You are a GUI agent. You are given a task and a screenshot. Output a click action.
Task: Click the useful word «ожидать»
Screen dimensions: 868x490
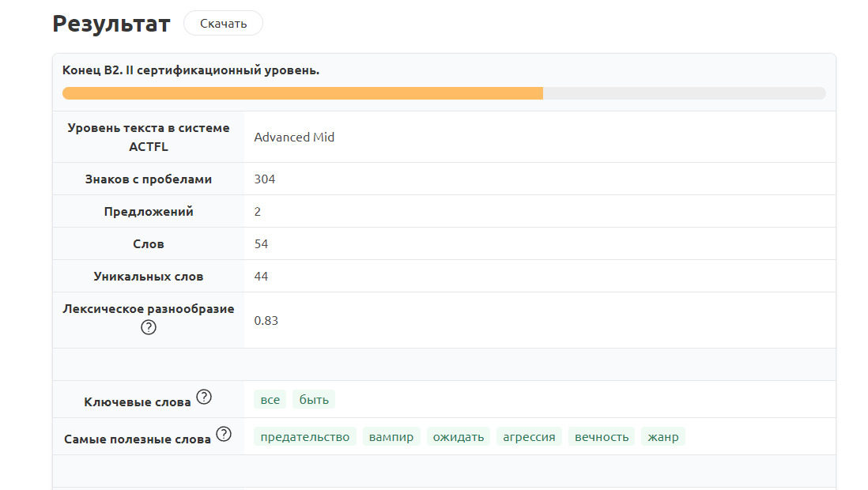[459, 437]
